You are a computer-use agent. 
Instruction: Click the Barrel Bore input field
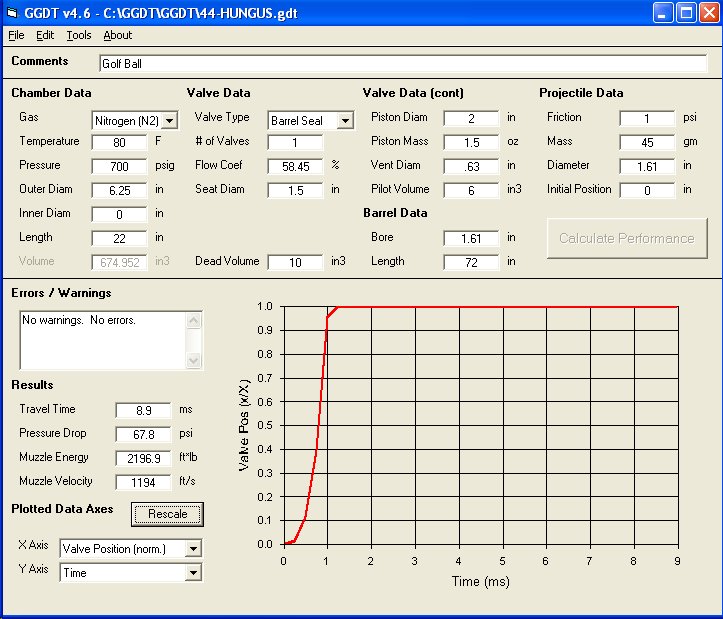pos(471,238)
